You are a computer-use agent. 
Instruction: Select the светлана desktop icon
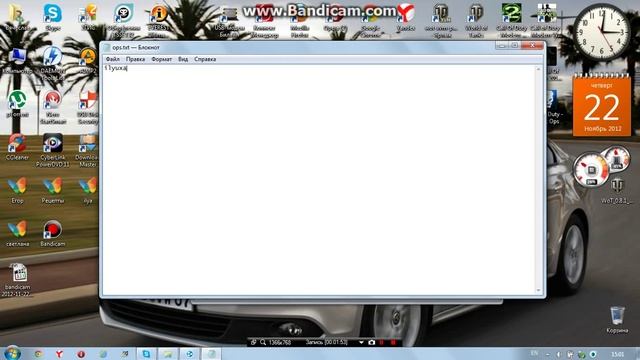(x=17, y=233)
